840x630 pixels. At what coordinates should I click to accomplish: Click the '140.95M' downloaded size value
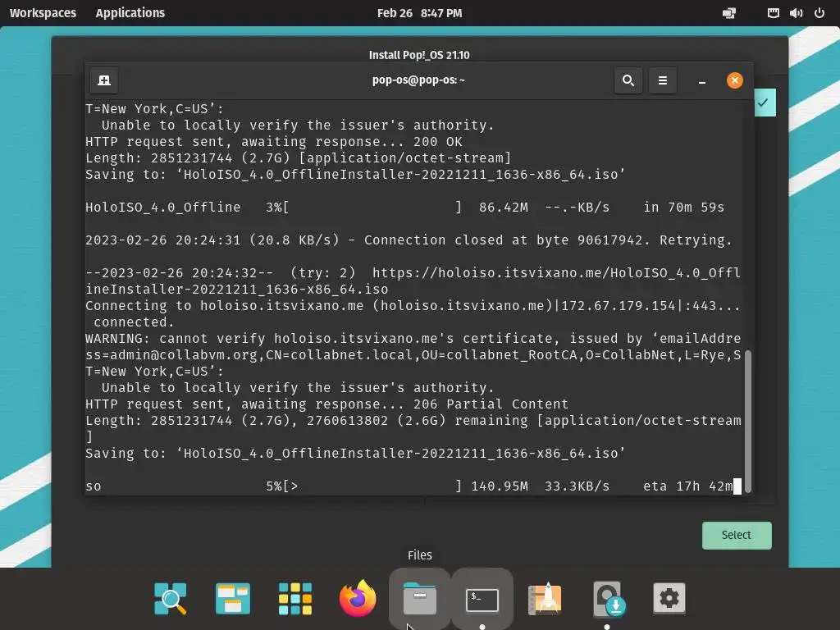[500, 486]
